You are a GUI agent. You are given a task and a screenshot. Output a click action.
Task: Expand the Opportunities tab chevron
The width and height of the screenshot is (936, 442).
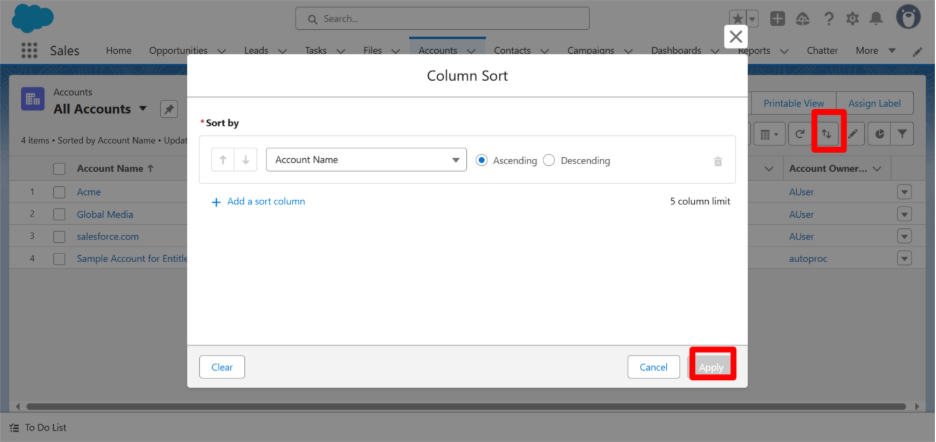221,51
